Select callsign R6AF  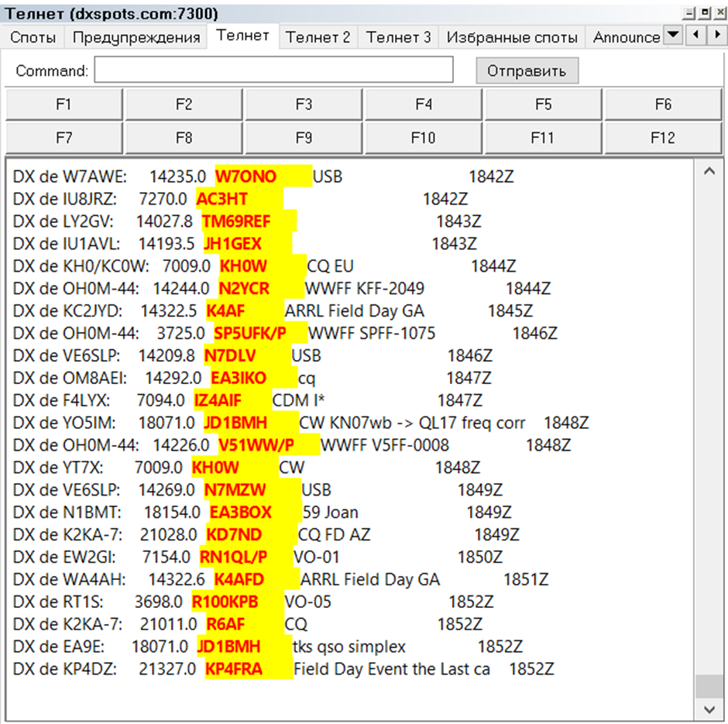(225, 624)
